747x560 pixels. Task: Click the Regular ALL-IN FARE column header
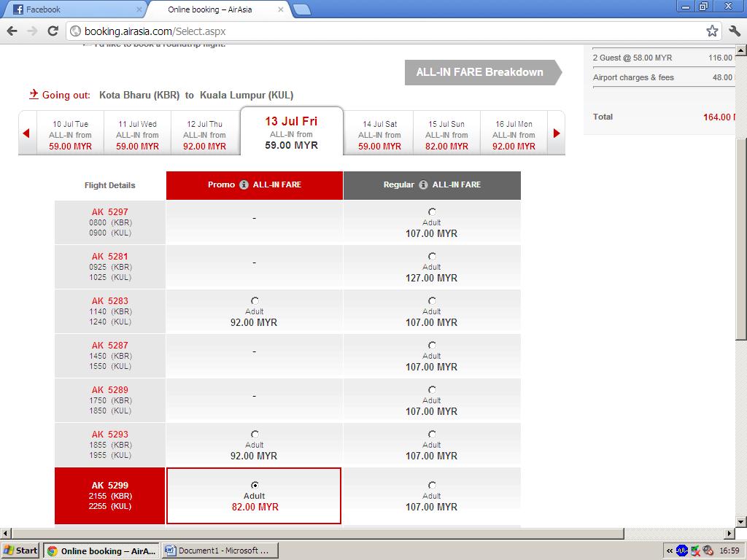[x=432, y=185]
